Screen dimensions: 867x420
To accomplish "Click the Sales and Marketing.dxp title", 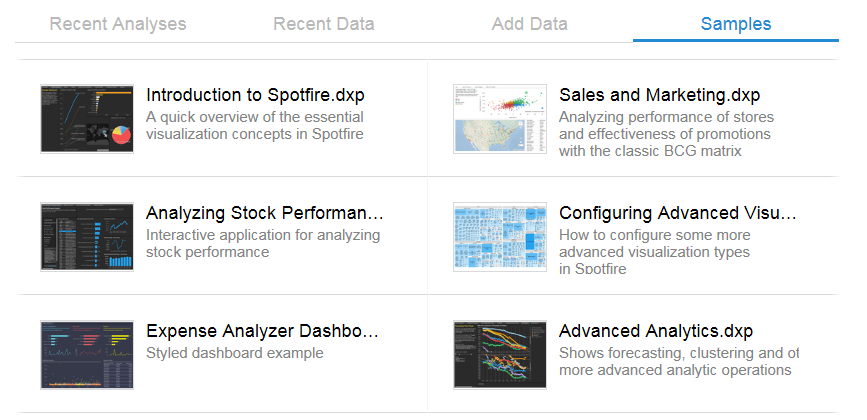I will (660, 95).
